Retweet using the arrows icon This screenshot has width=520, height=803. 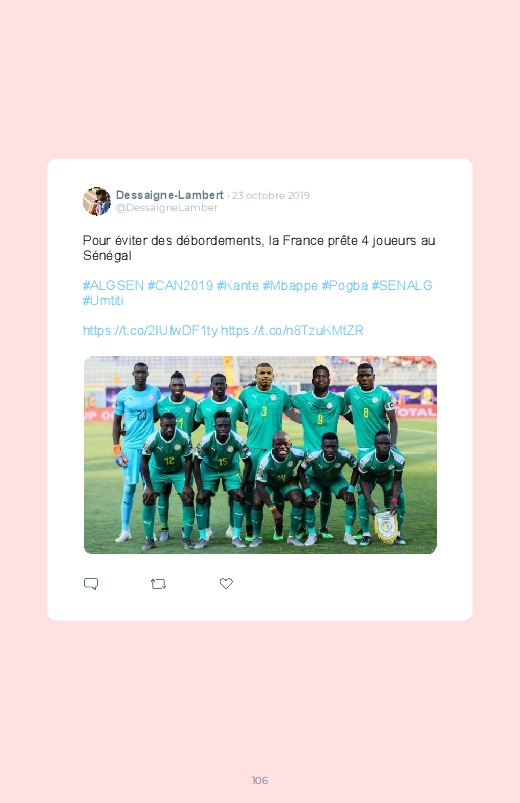[158, 584]
